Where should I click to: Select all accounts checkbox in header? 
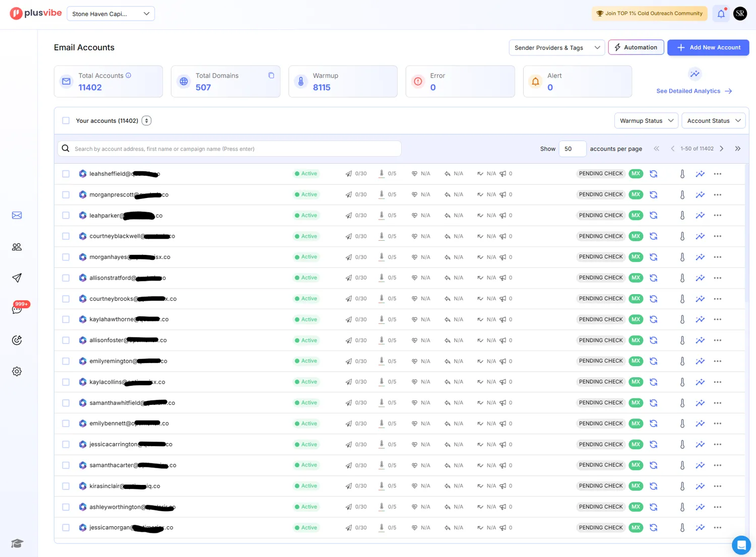click(x=66, y=121)
